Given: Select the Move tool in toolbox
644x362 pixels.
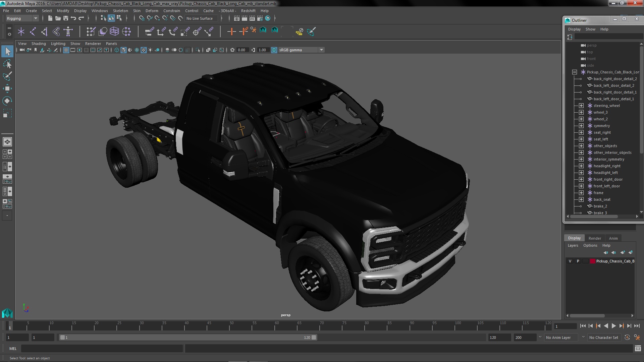Looking at the screenshot, I should 7,88.
